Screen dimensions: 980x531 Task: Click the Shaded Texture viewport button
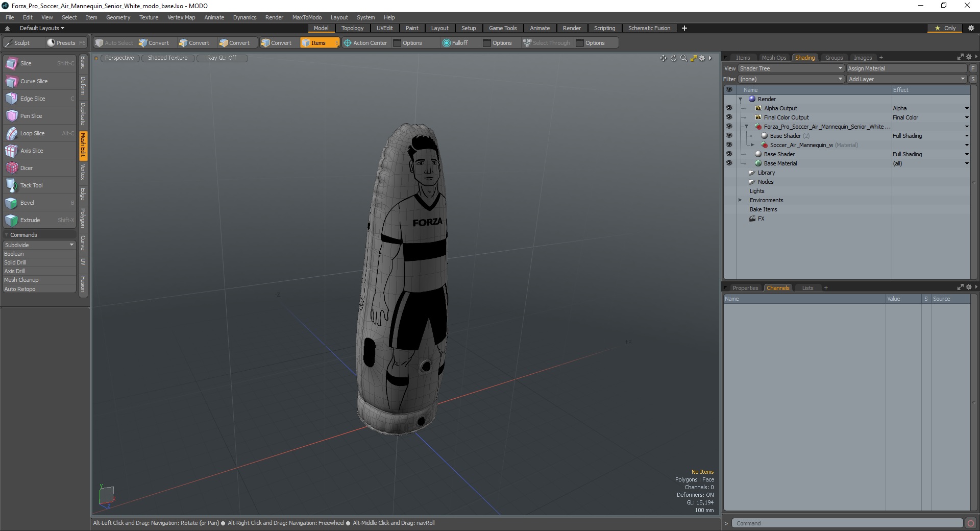click(168, 58)
